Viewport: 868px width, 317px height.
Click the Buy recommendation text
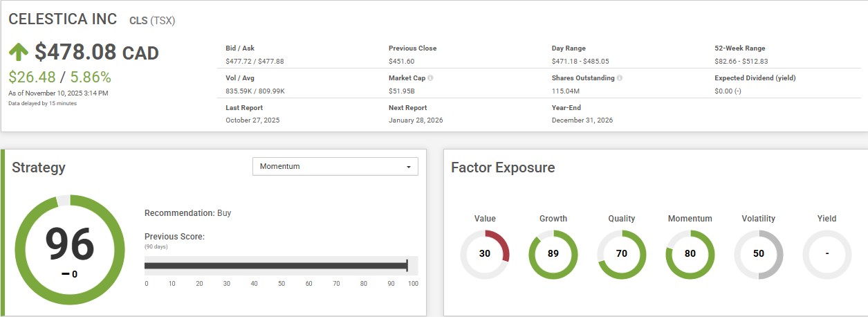224,213
